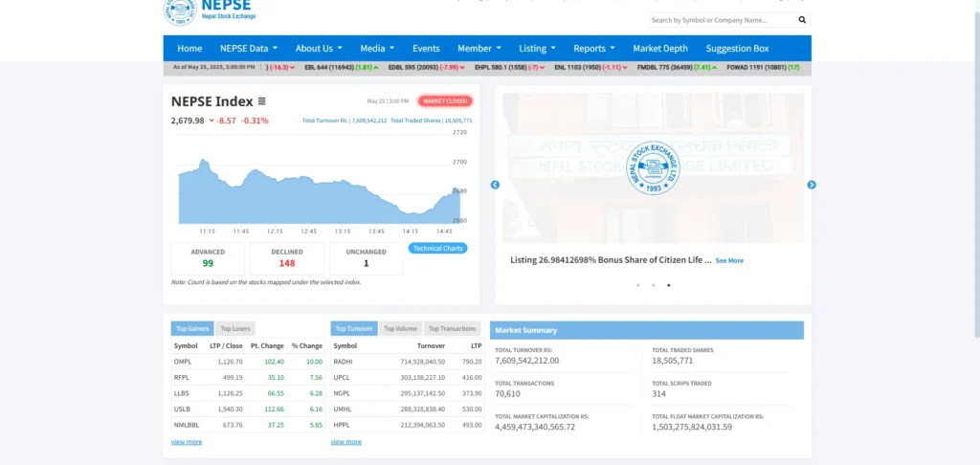Screen dimensions: 980x465
Task: Select the UMHL turnover row
Action: click(408, 409)
